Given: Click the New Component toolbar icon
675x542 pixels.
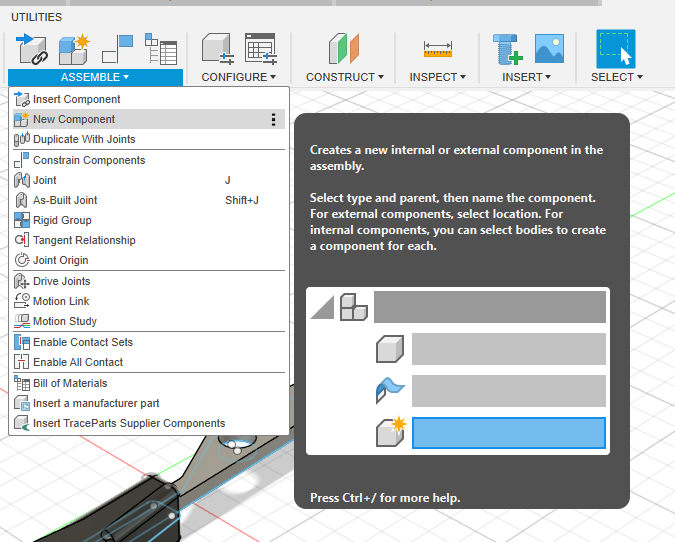Looking at the screenshot, I should [x=73, y=48].
